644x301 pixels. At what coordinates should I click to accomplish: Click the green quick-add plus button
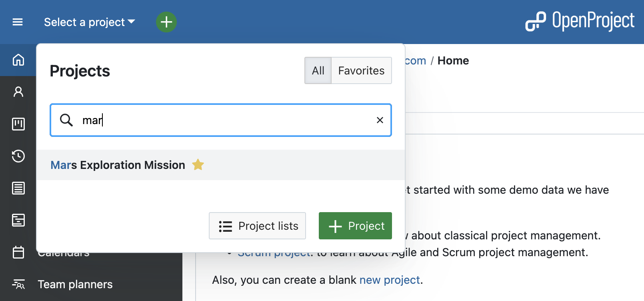click(166, 22)
